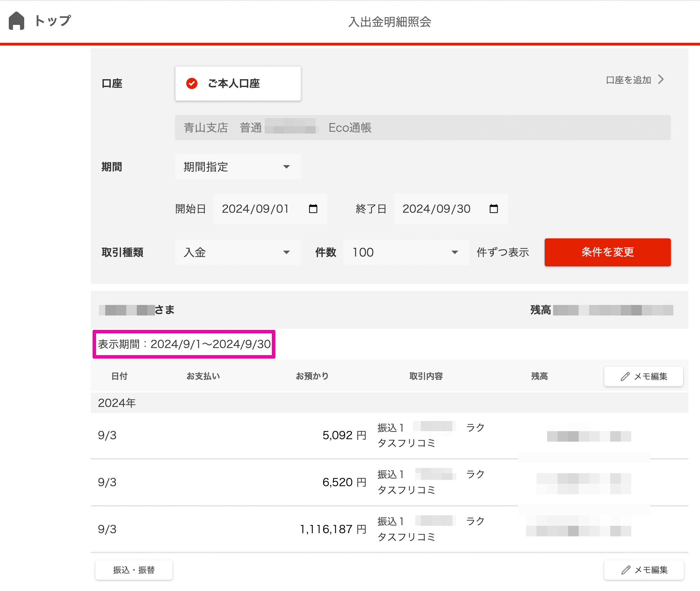700x591 pixels.
Task: Click the 青山支店 普通 Eco通帳 account field
Action: [423, 128]
